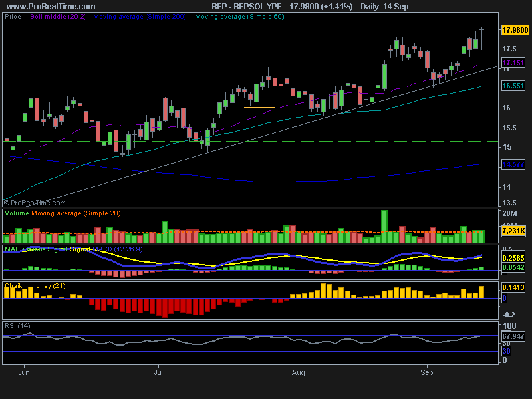Viewport: 532px width, 399px height.
Task: Click the 17.9800 (+1.41%) quote in header
Action: pyautogui.click(x=321, y=7)
